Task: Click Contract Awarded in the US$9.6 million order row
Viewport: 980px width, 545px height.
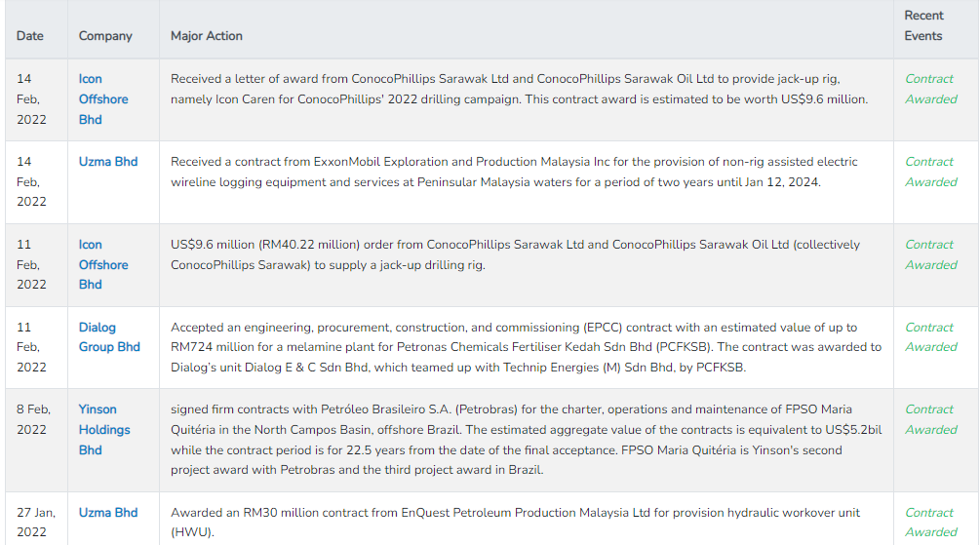Action: click(x=931, y=254)
